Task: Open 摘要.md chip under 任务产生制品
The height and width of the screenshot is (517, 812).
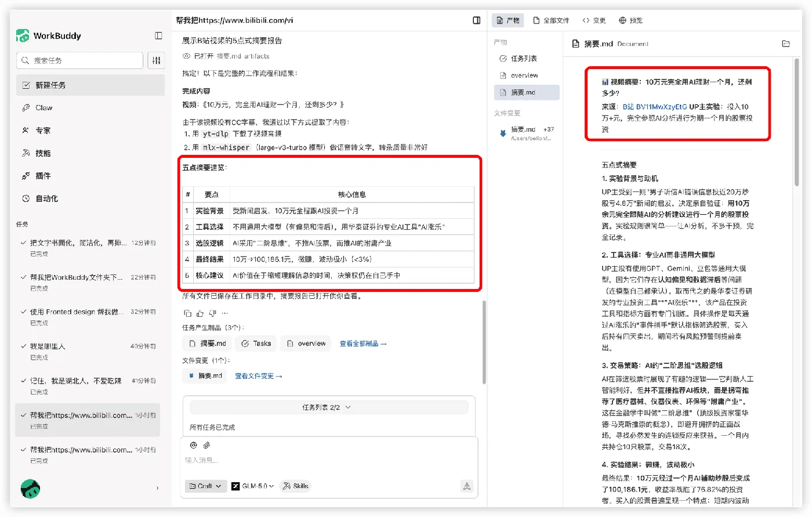Action: click(208, 344)
